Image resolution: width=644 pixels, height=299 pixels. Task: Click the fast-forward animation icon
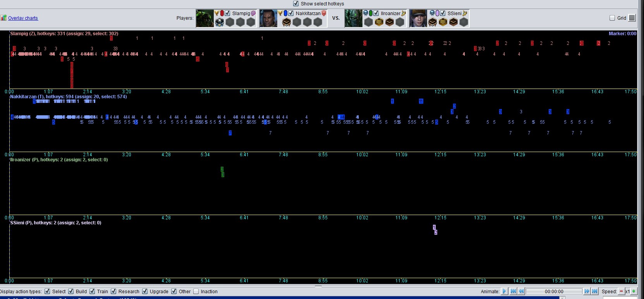587,291
